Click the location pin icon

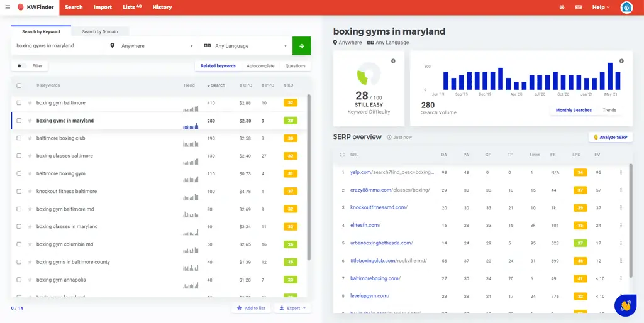(x=112, y=45)
